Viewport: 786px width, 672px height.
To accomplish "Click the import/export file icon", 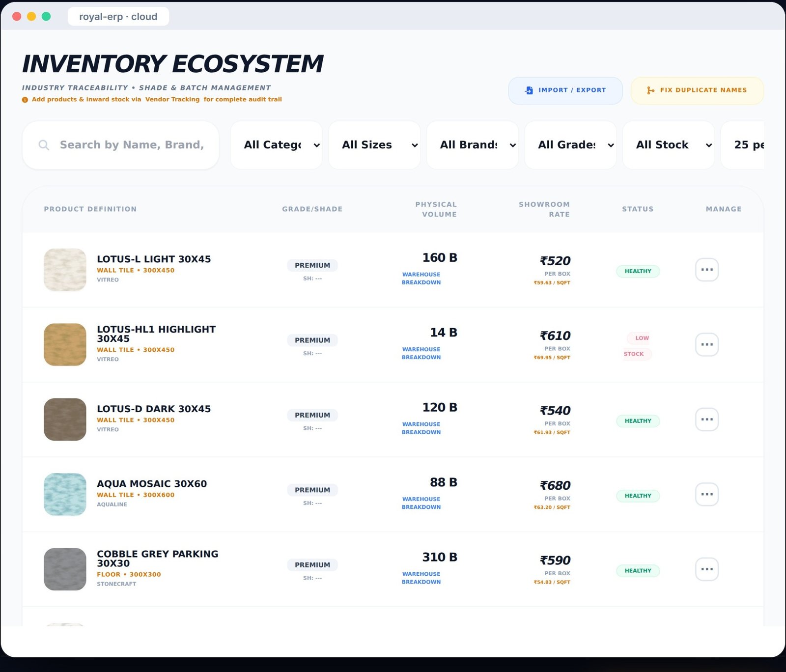I will pos(529,90).
